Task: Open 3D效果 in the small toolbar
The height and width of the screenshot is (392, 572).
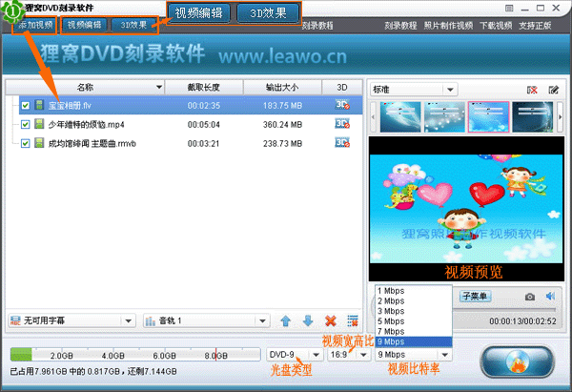Action: click(x=133, y=25)
